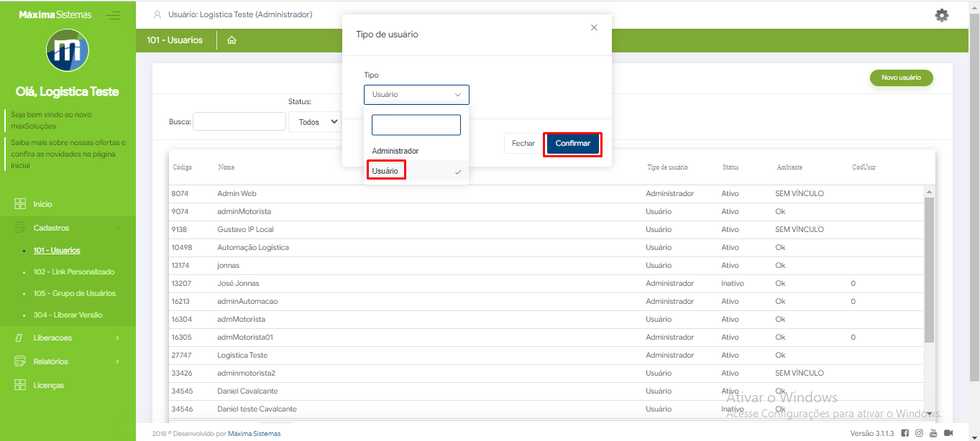Close the Tipo de usuário dialog

click(594, 27)
